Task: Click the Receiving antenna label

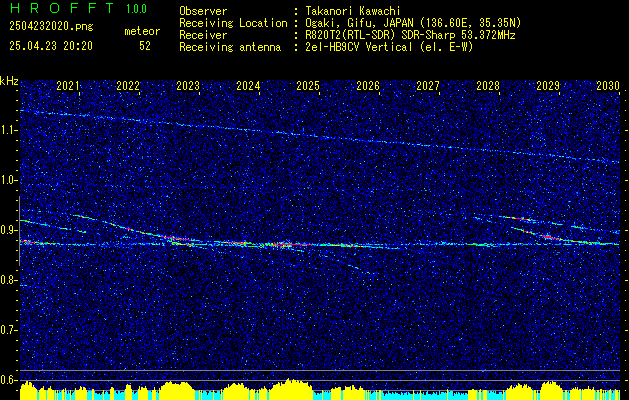Action: [230, 47]
